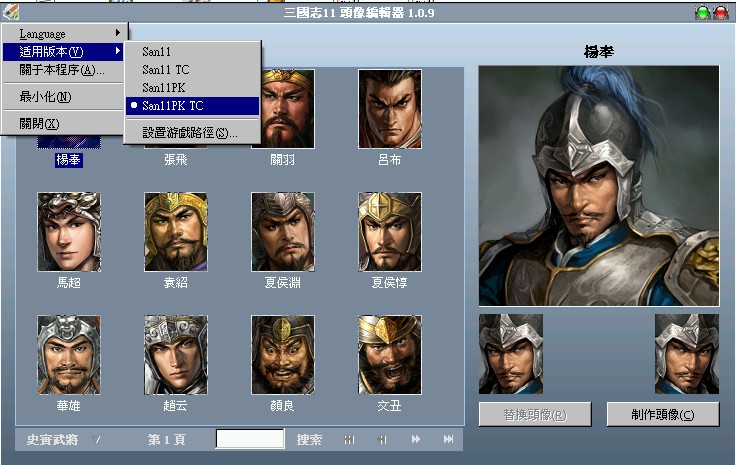
Task: Select the 夏侯惇 portrait thumbnail
Action: [x=390, y=232]
